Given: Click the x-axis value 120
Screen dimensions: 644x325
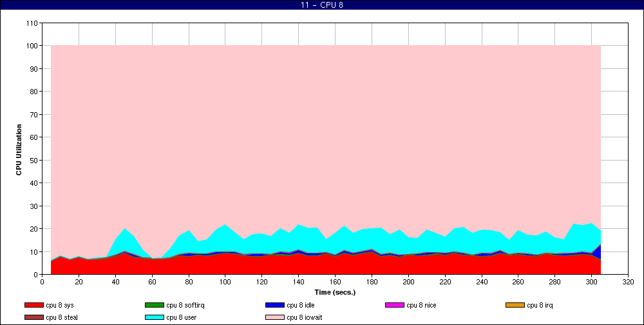Looking at the screenshot, I should [x=261, y=282].
